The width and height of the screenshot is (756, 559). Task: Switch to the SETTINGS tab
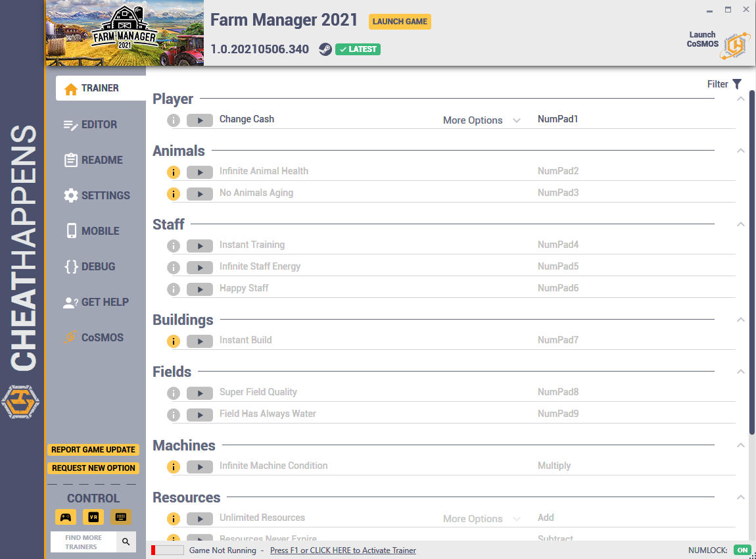point(97,195)
